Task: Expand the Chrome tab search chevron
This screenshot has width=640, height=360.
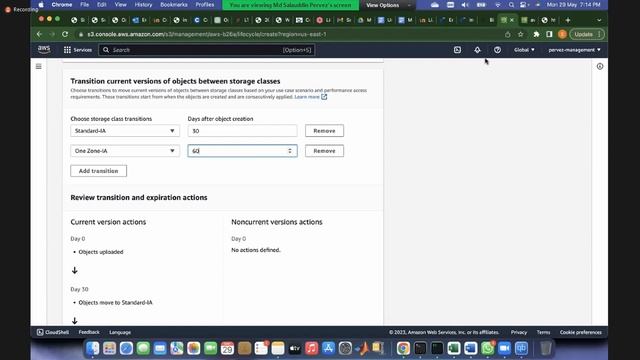Action: click(599, 20)
